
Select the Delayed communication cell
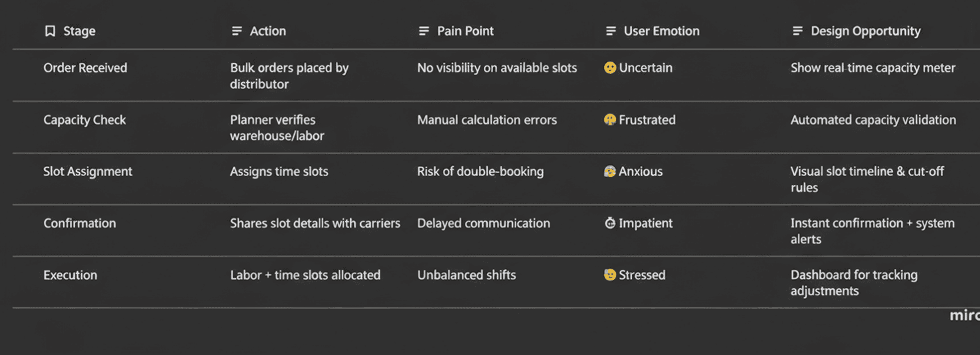(x=483, y=223)
